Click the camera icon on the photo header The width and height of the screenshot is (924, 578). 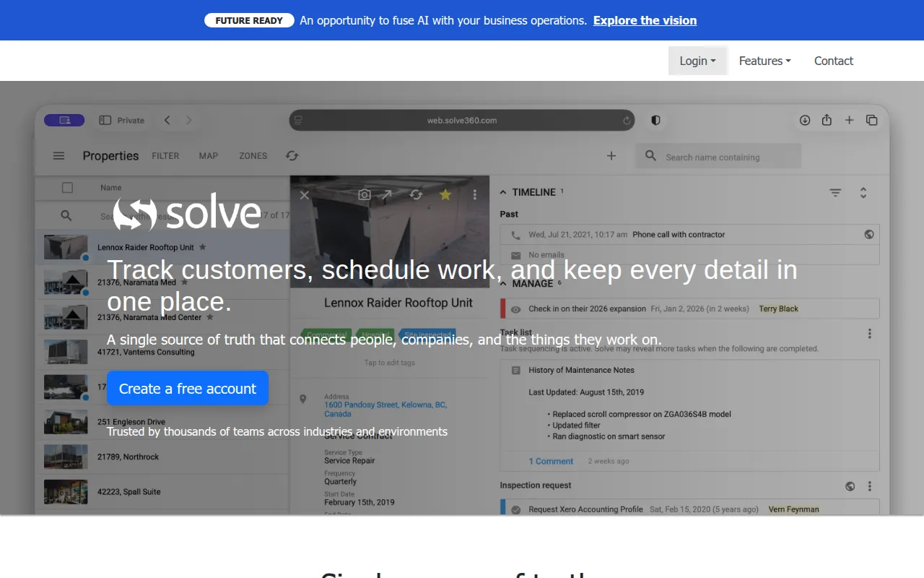[x=365, y=194]
